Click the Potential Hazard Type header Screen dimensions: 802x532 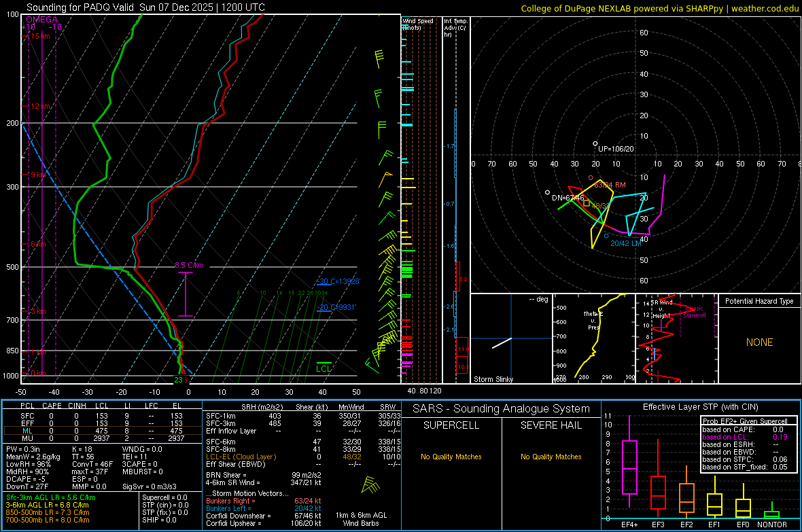pos(759,301)
